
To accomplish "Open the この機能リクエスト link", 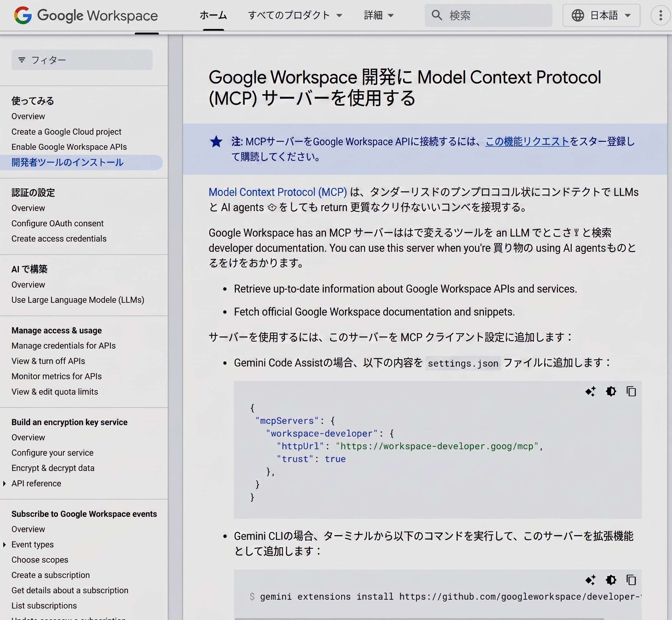I will (527, 142).
